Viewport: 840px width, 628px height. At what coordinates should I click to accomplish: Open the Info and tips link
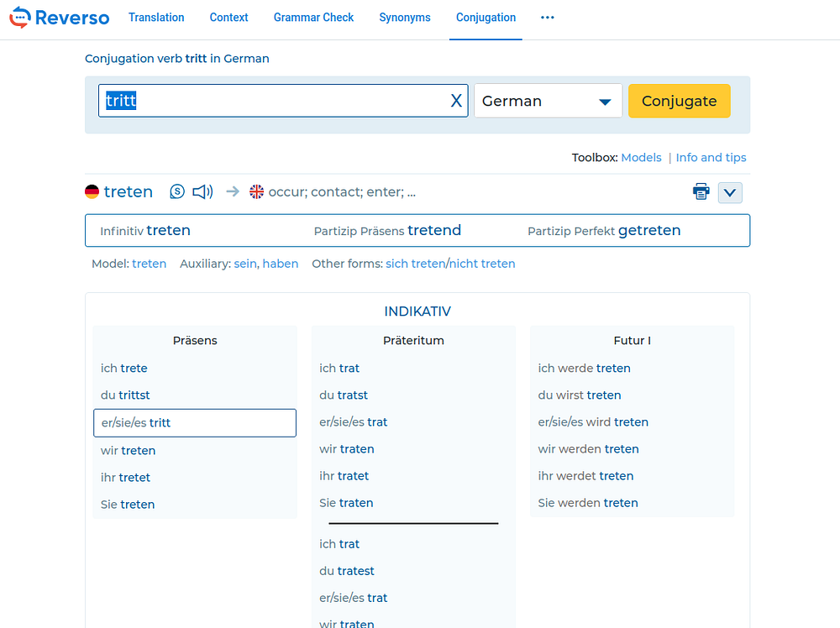[711, 157]
